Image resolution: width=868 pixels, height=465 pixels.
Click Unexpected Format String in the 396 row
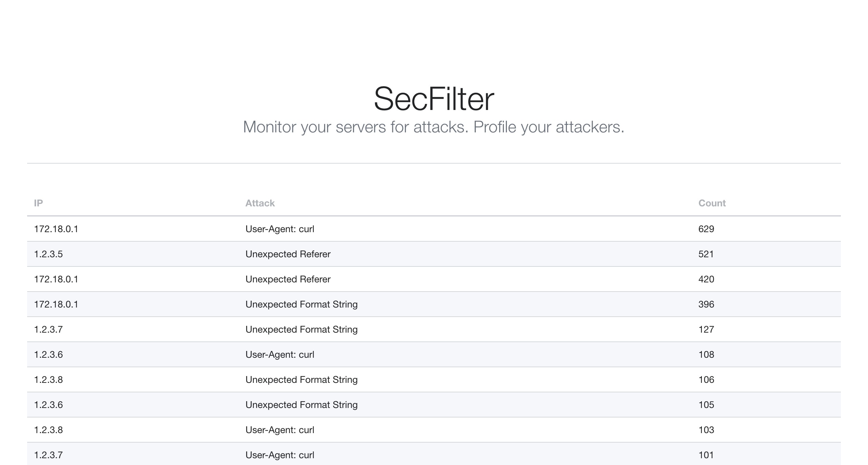click(x=301, y=304)
